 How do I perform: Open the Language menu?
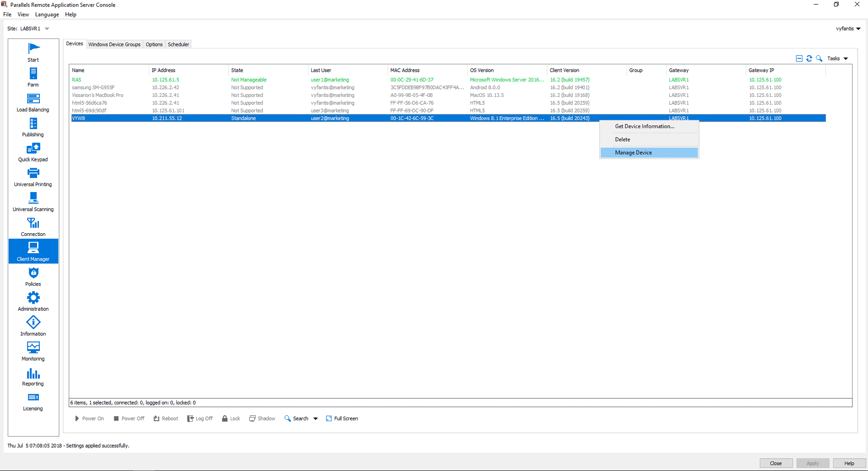pos(47,15)
